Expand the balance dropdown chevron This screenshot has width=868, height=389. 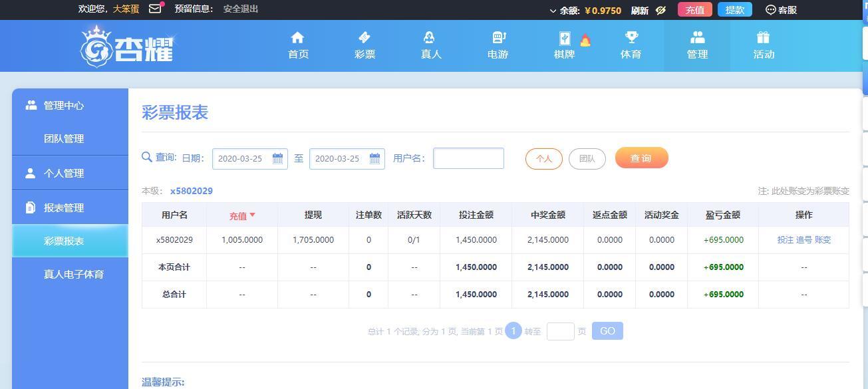(553, 11)
